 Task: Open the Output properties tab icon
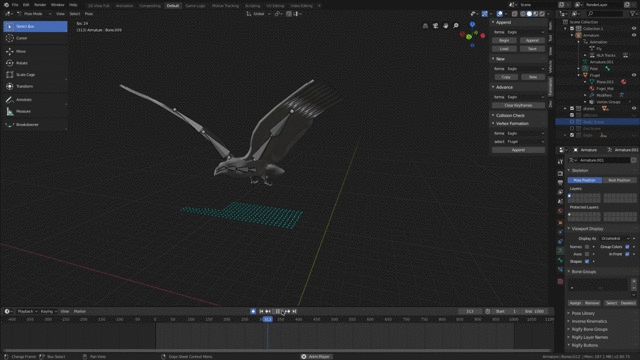point(560,183)
